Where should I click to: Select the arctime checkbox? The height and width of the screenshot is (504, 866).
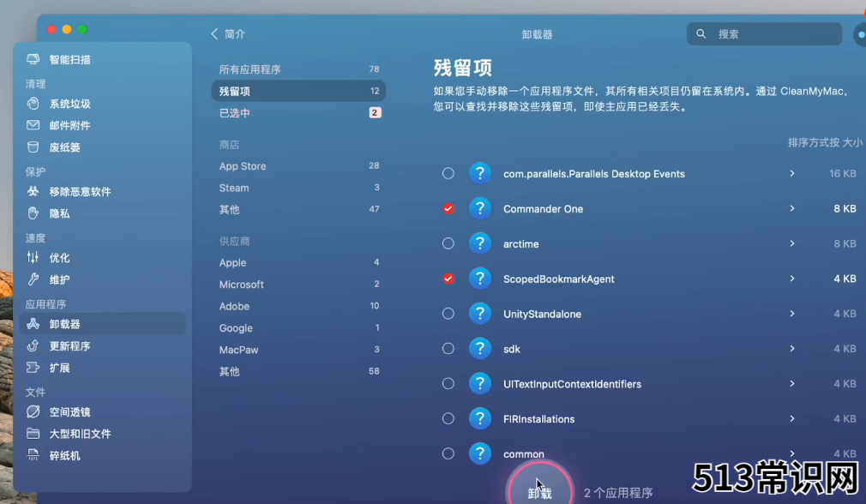click(448, 243)
